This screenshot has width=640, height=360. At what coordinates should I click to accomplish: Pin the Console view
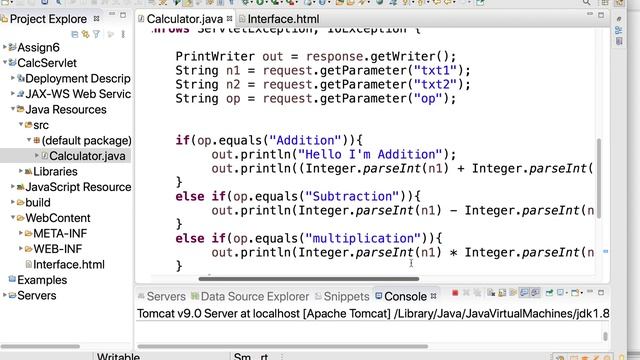(549, 293)
